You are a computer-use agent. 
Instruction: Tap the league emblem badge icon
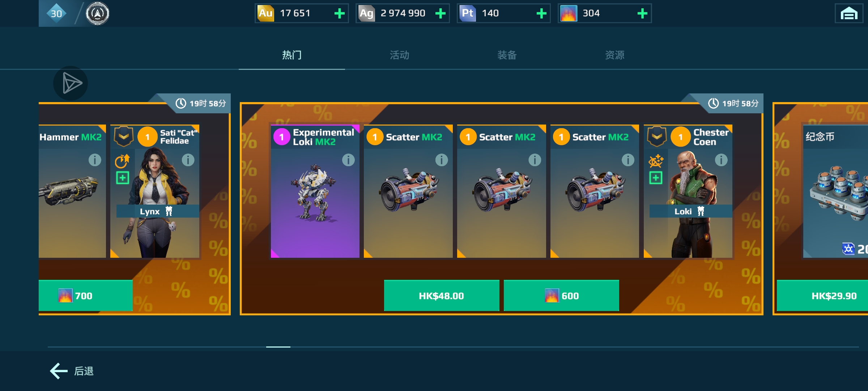click(97, 14)
